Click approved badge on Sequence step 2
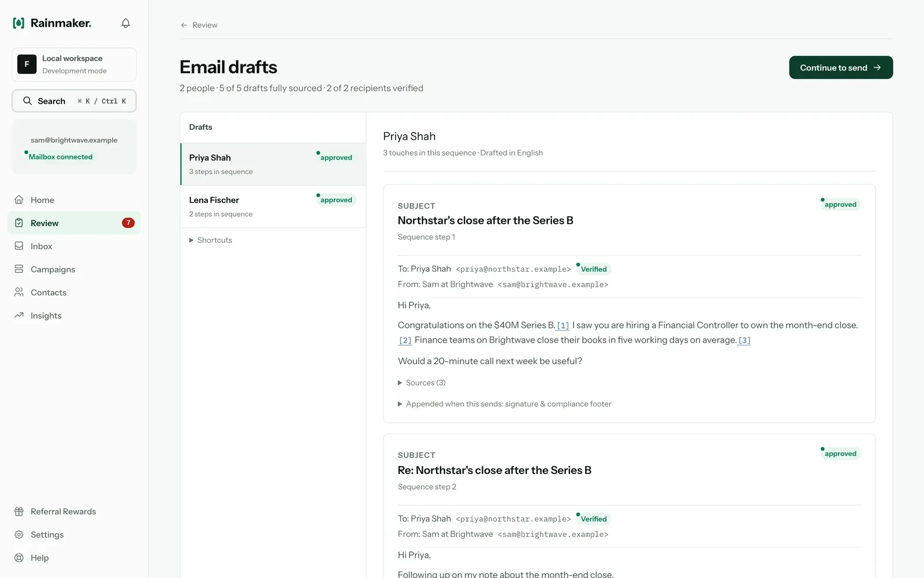Viewport: 924px width, 578px height. (x=840, y=453)
